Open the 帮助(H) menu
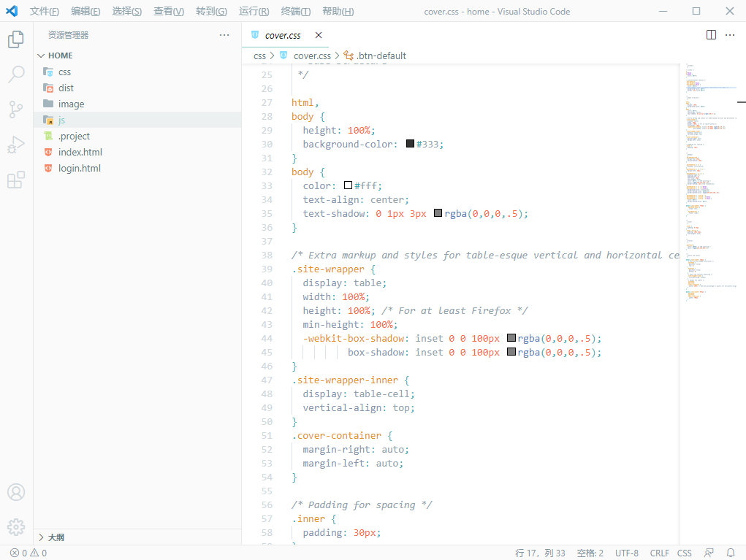The image size is (746, 560). [x=338, y=12]
